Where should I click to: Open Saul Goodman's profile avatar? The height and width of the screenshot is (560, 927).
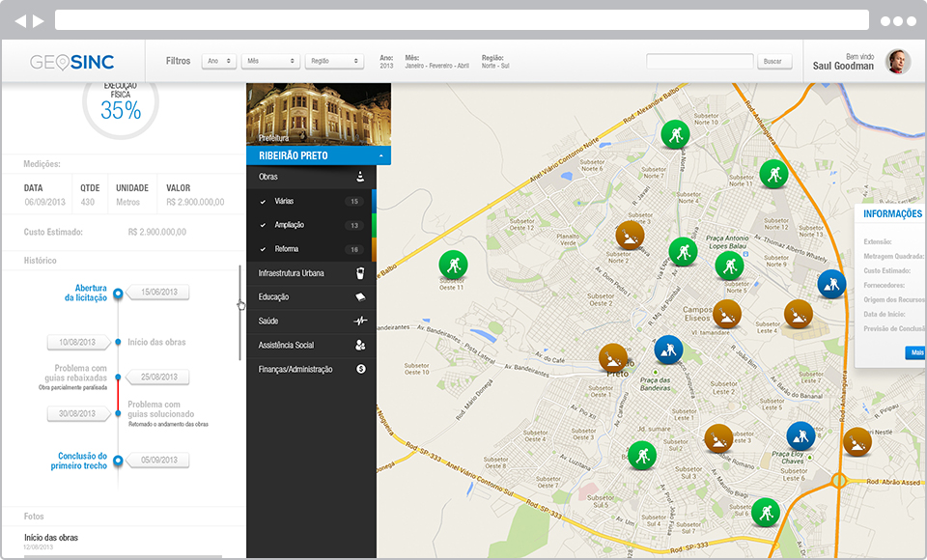click(897, 61)
